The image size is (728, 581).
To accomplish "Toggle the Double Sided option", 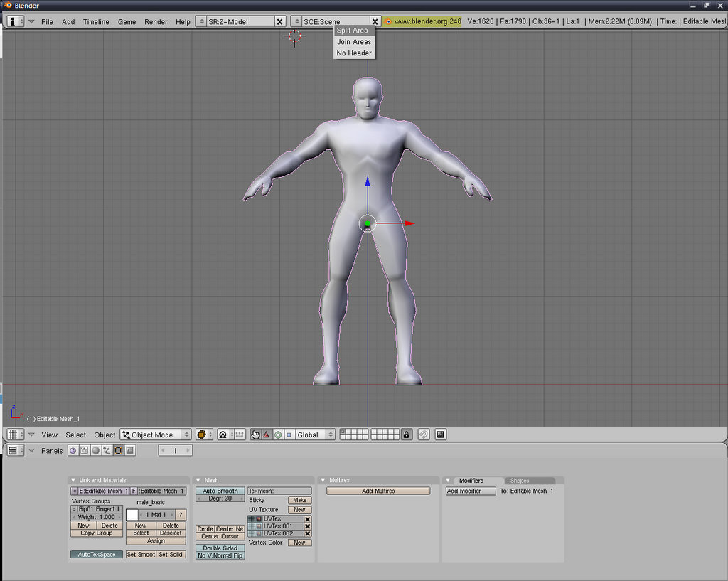I will [x=220, y=548].
